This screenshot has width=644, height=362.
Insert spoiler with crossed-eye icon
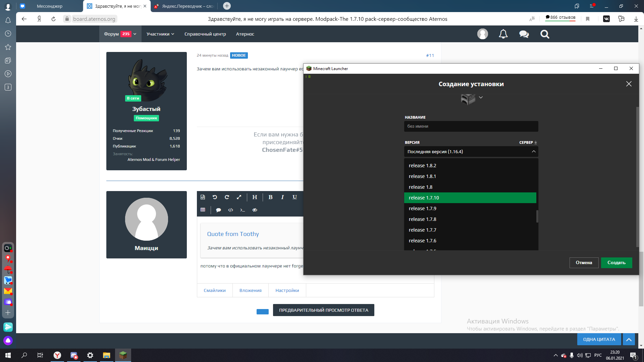pos(255,210)
